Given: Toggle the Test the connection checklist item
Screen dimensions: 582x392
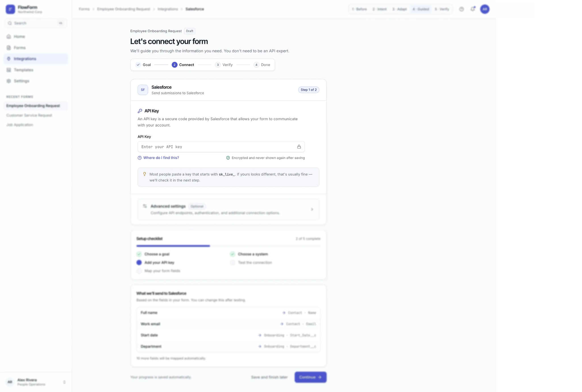Looking at the screenshot, I should 251,262.
